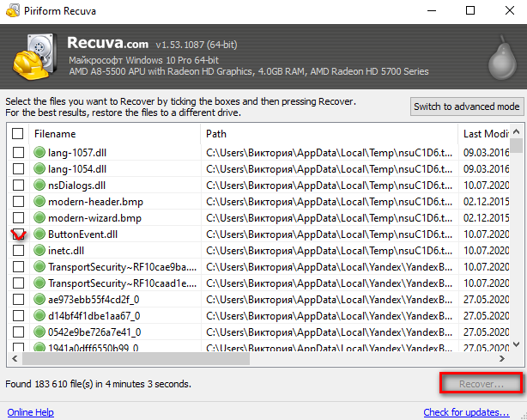Click the green circle next to ButtonEvent.dll
This screenshot has height=420, width=527.
pos(39,234)
